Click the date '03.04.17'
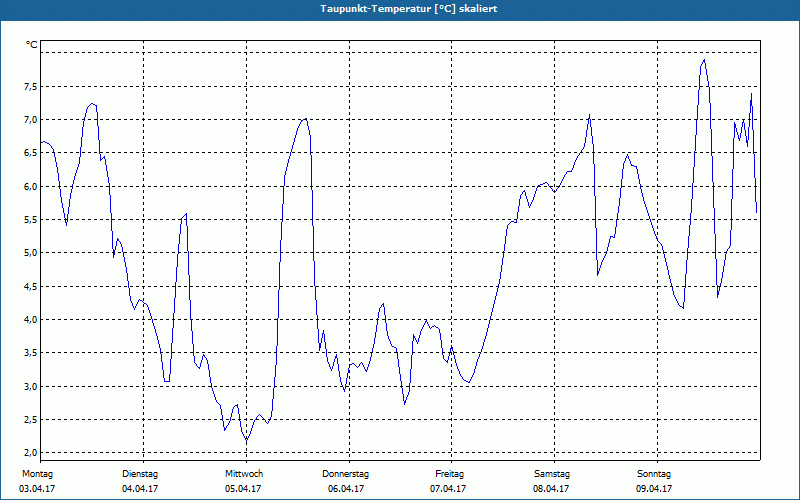This screenshot has height=500, width=800. (37, 489)
